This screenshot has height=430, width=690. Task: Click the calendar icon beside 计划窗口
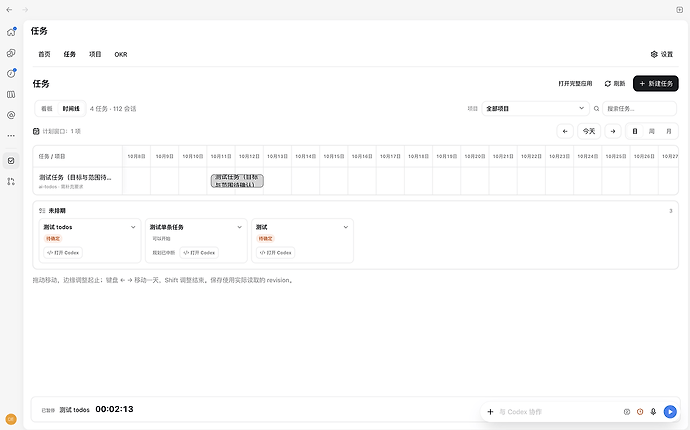36,131
